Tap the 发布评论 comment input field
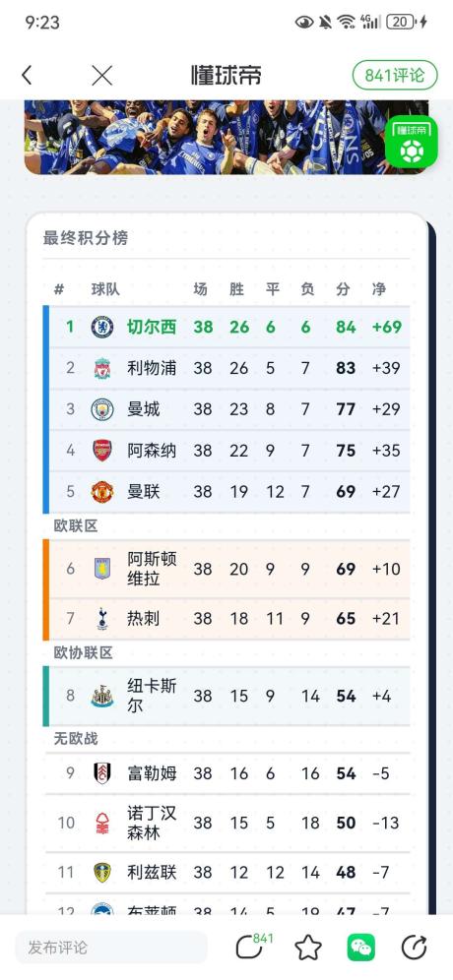The image size is (453, 980). pos(110,948)
